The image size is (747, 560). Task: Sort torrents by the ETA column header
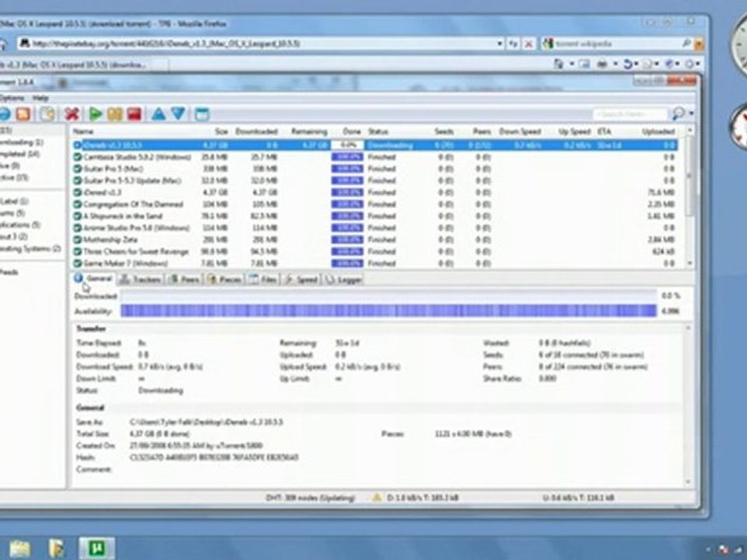coord(604,131)
